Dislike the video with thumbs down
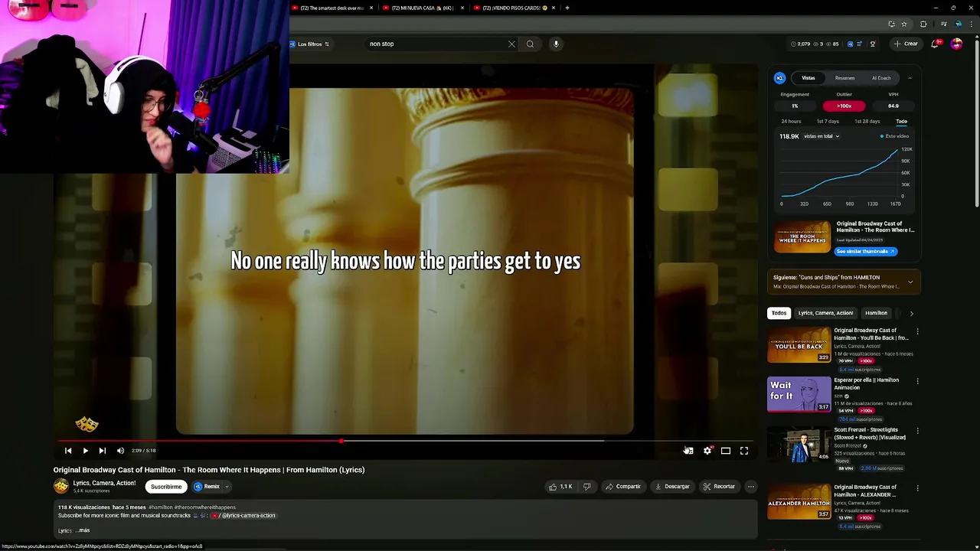 tap(587, 487)
